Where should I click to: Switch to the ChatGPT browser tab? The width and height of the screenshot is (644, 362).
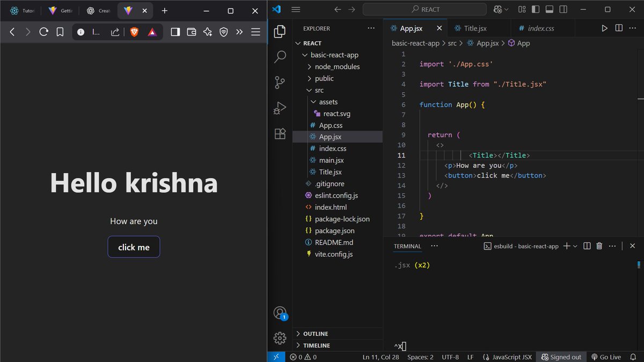coord(98,11)
